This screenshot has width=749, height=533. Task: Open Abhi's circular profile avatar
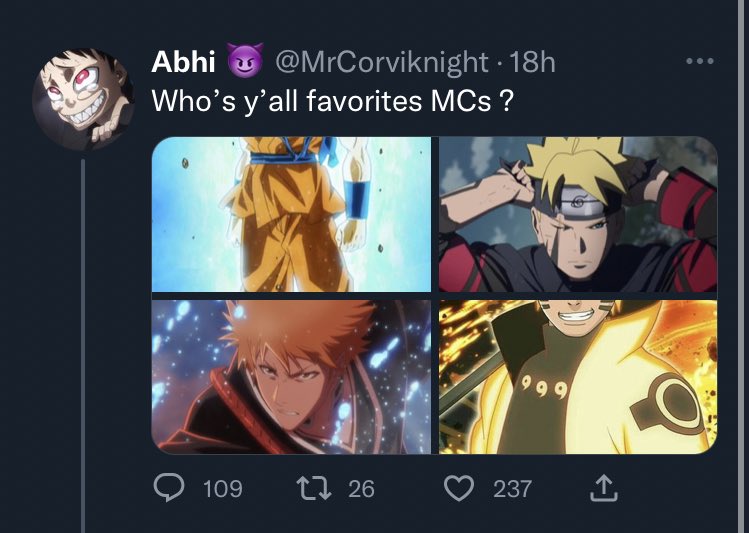point(84,99)
